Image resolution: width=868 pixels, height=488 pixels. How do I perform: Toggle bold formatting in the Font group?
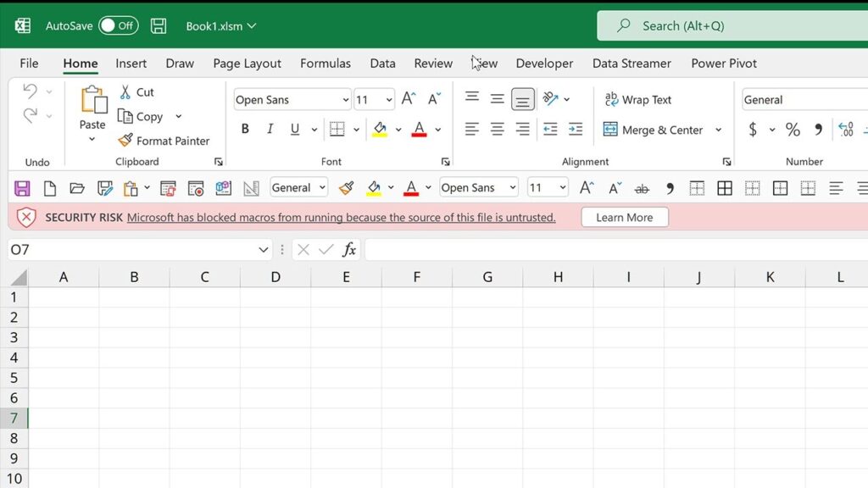pyautogui.click(x=245, y=129)
